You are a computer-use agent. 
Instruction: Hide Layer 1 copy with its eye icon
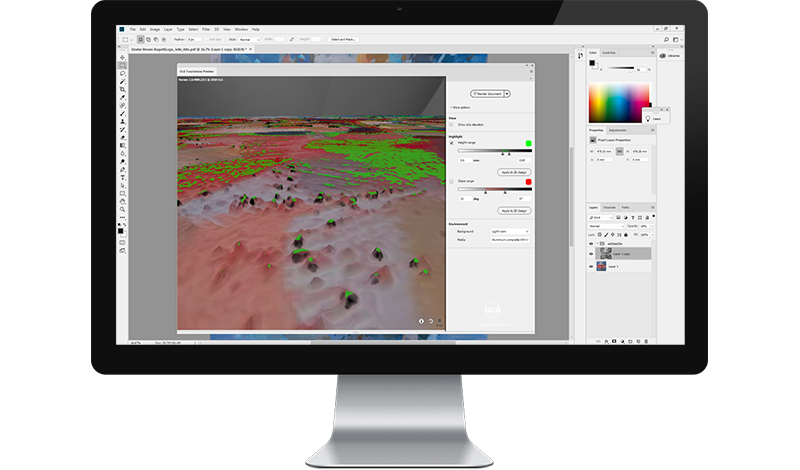pyautogui.click(x=591, y=254)
